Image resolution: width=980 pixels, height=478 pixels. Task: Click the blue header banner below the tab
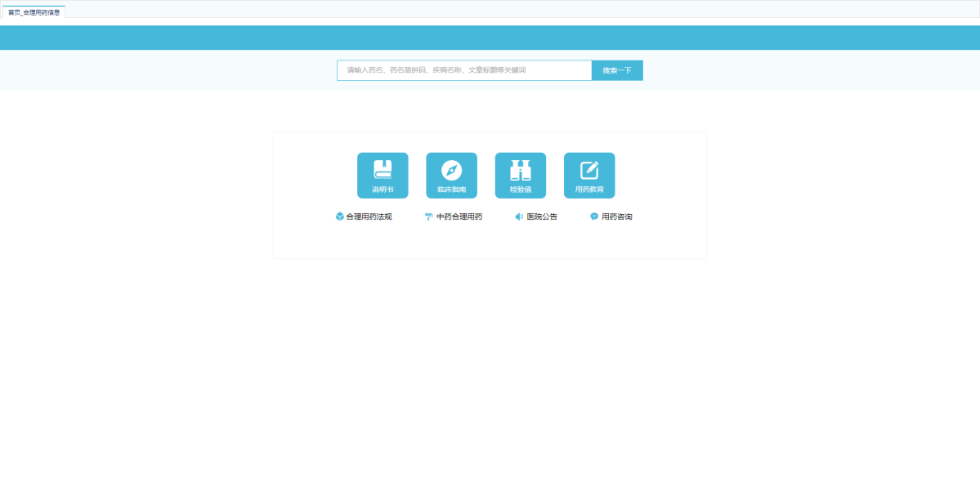pos(490,38)
